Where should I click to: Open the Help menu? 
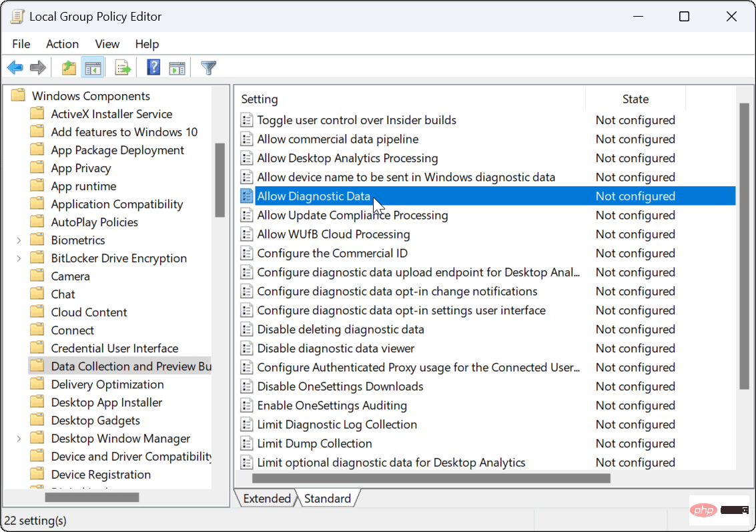pos(147,44)
